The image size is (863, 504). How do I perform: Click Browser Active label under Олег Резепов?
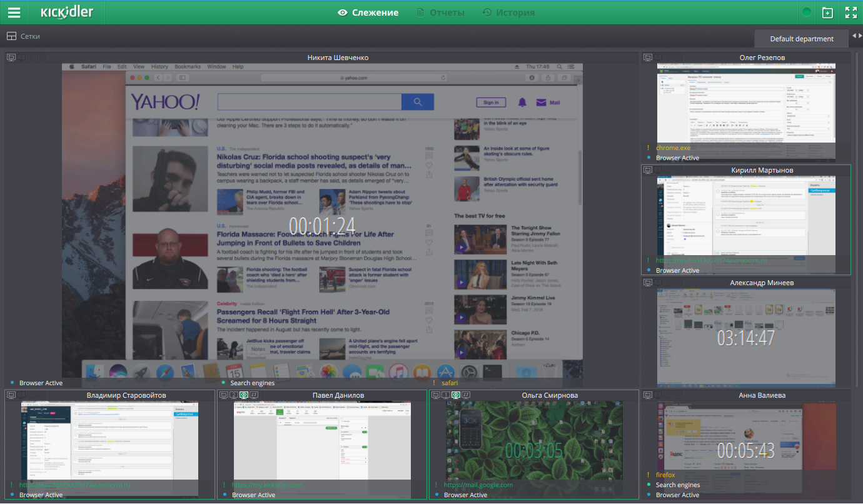click(x=677, y=158)
